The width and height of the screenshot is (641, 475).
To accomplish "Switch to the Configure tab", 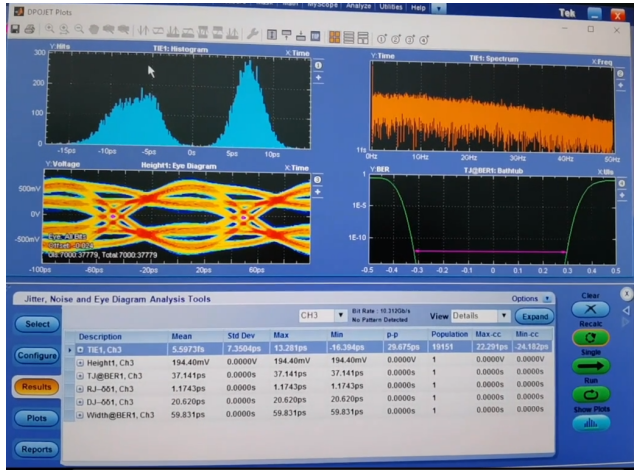I will 36,355.
